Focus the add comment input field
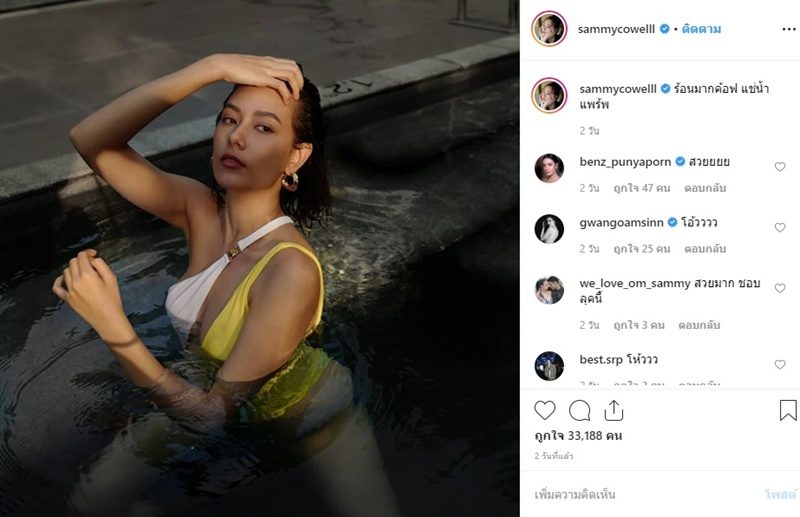 643,494
